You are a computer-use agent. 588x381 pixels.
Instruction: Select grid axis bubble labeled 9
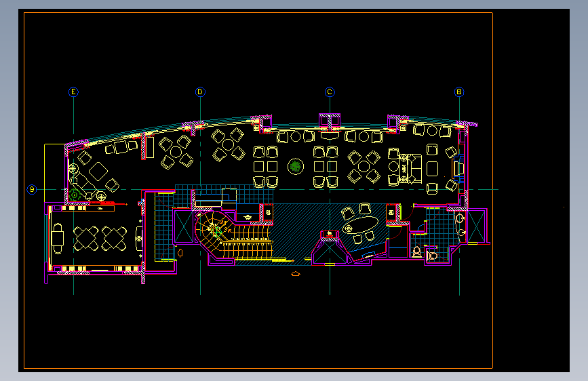tap(32, 189)
